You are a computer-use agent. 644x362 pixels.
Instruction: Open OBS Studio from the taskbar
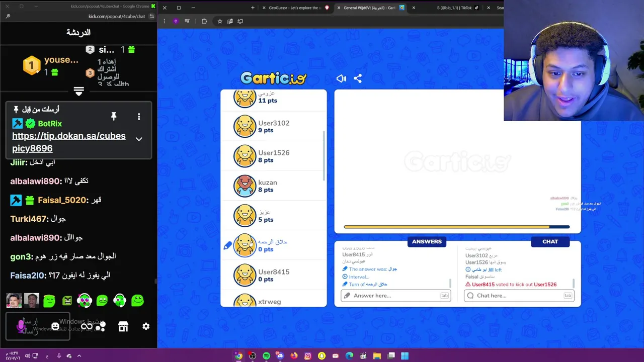[252, 356]
